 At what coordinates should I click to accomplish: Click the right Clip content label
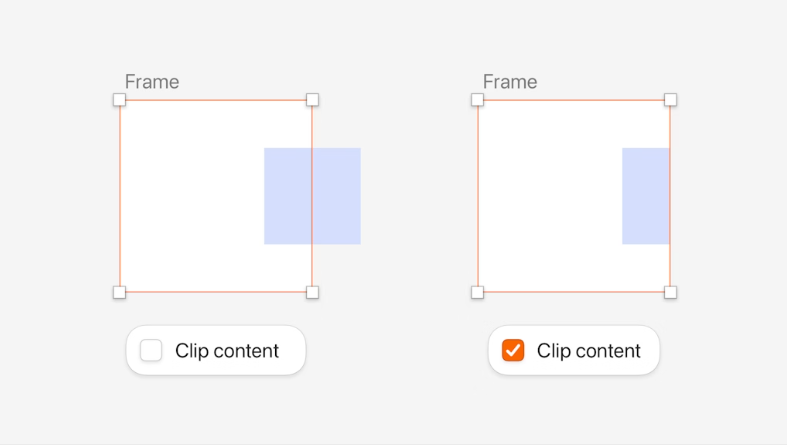click(x=588, y=351)
